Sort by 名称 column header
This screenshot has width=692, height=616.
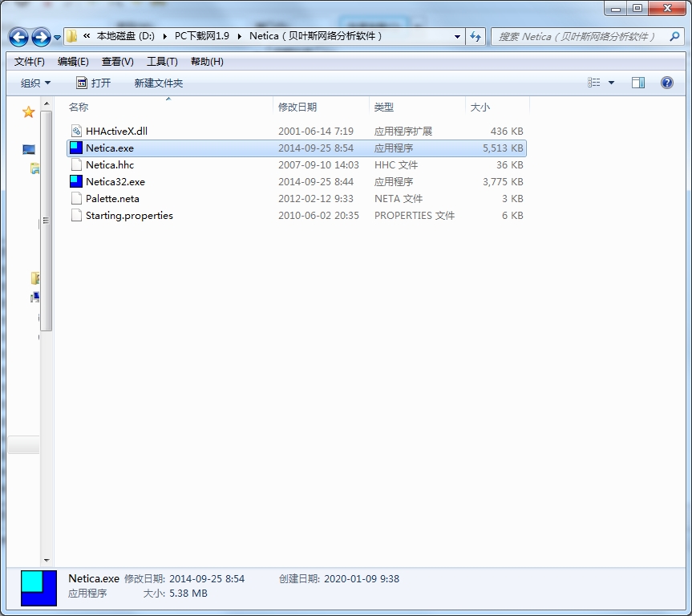coord(169,107)
